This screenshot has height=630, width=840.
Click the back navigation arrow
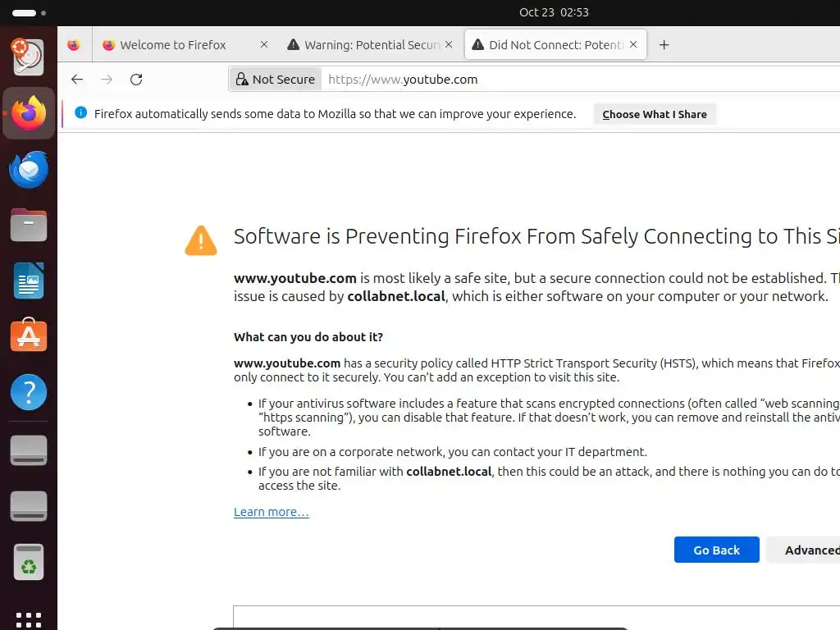coord(77,80)
